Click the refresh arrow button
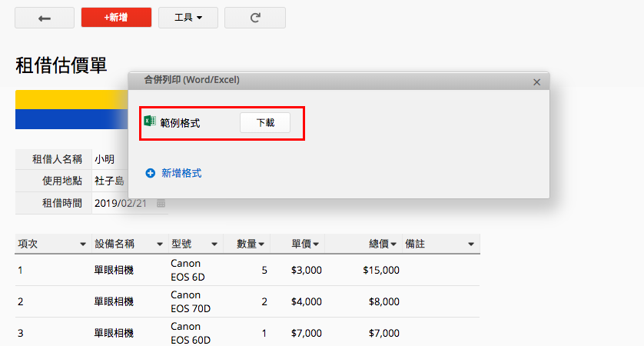Image resolution: width=644 pixels, height=346 pixels. pyautogui.click(x=254, y=18)
